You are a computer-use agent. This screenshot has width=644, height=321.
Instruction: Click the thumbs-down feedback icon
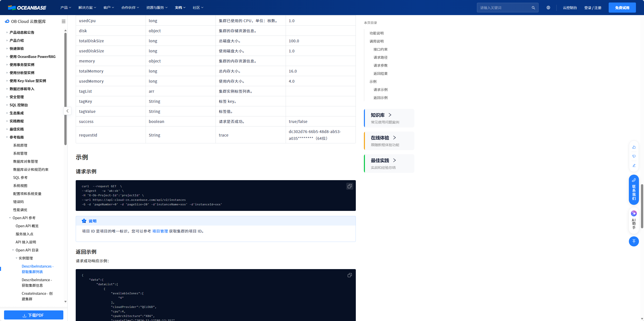(x=634, y=156)
